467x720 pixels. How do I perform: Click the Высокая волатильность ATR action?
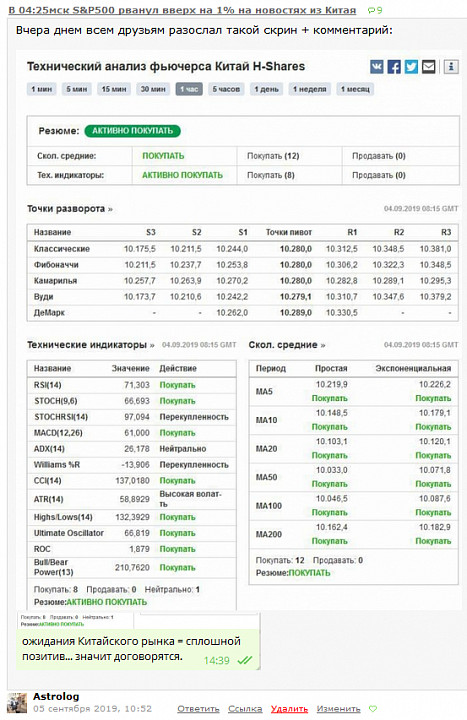click(191, 499)
